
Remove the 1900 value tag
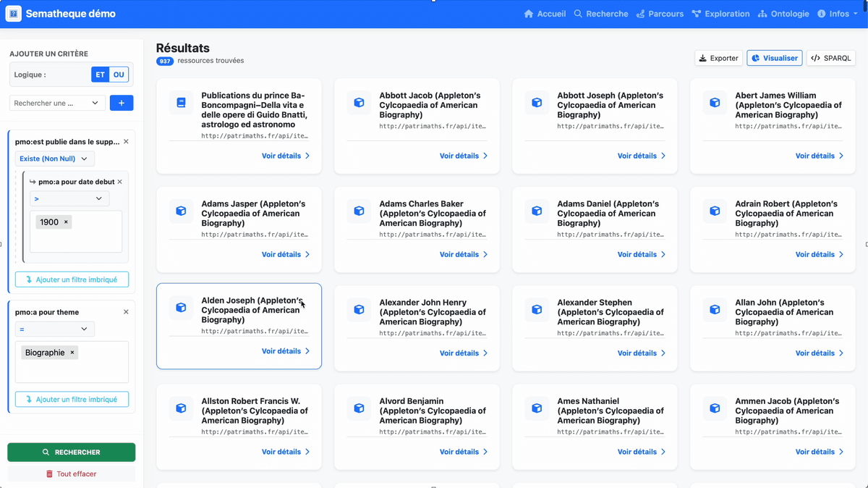pyautogui.click(x=66, y=222)
